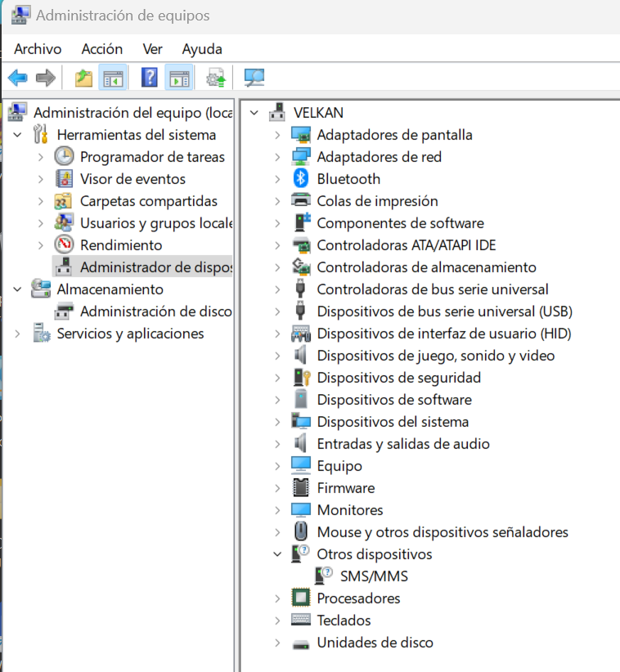Click the Firmware chip icon

(x=300, y=487)
